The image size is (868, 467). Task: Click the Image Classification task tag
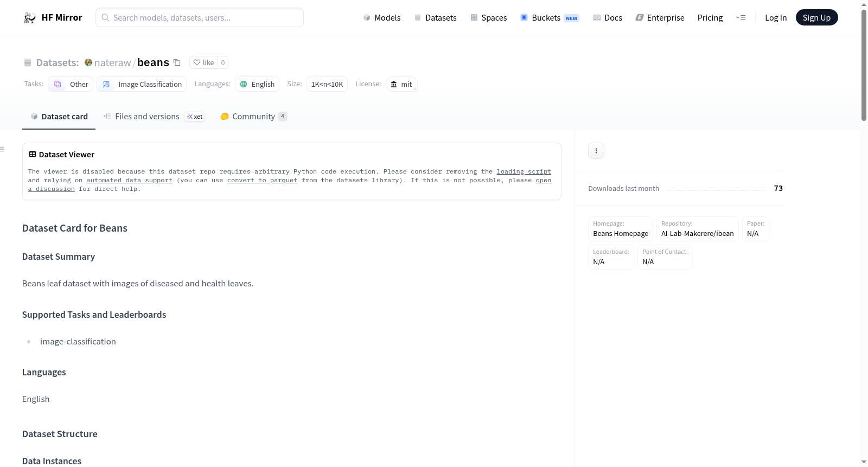pyautogui.click(x=142, y=84)
